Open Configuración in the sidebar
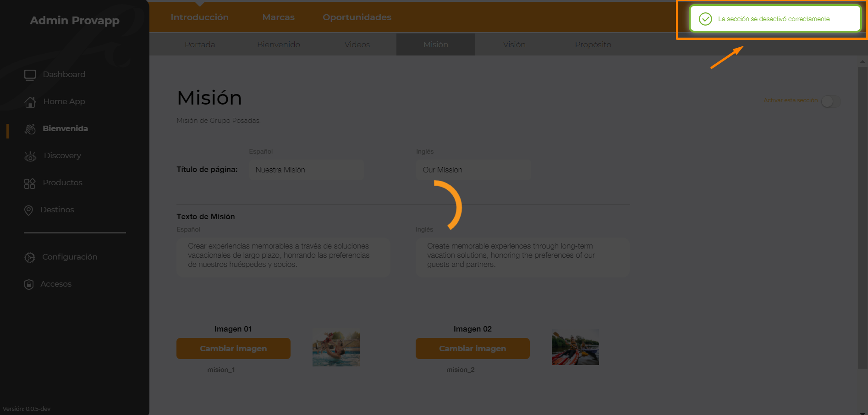Image resolution: width=868 pixels, height=415 pixels. point(70,257)
